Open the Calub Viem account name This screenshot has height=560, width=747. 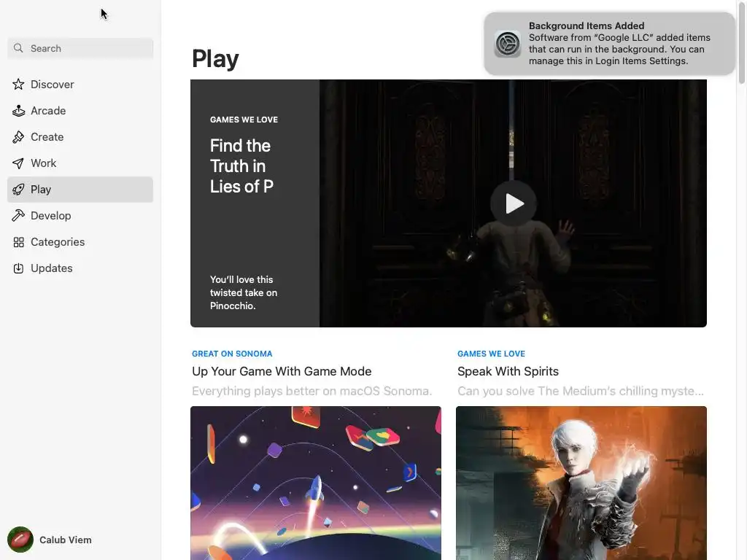tap(65, 540)
